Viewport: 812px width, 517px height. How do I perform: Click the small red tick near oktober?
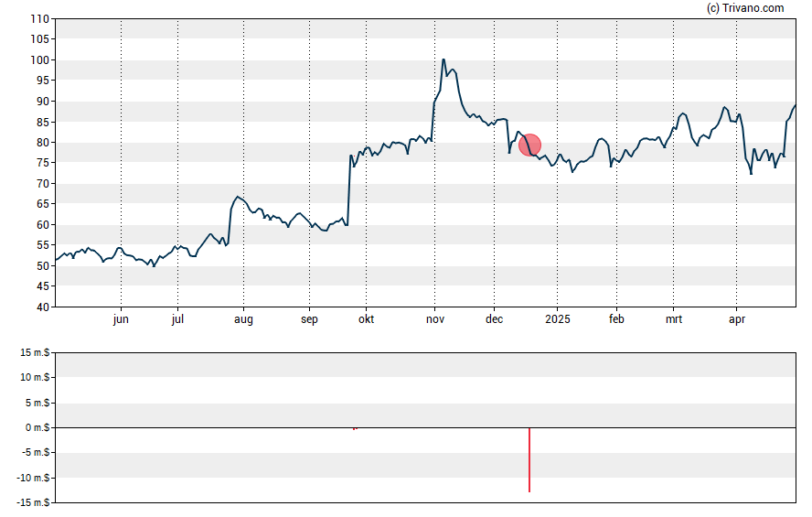tap(355, 428)
